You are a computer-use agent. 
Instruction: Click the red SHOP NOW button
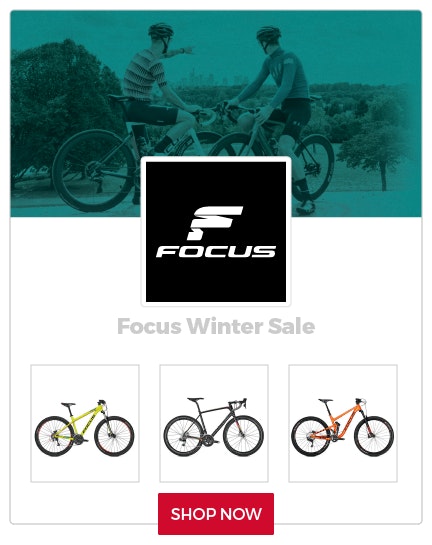tap(216, 514)
